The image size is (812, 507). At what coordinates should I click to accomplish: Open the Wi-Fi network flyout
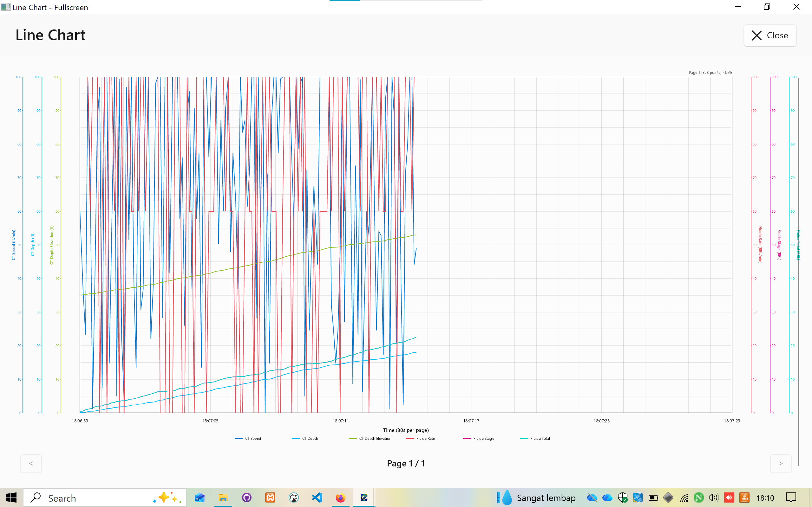click(x=684, y=497)
